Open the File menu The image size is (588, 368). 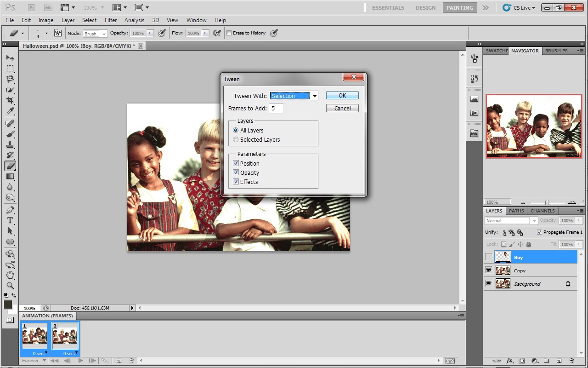(x=10, y=20)
